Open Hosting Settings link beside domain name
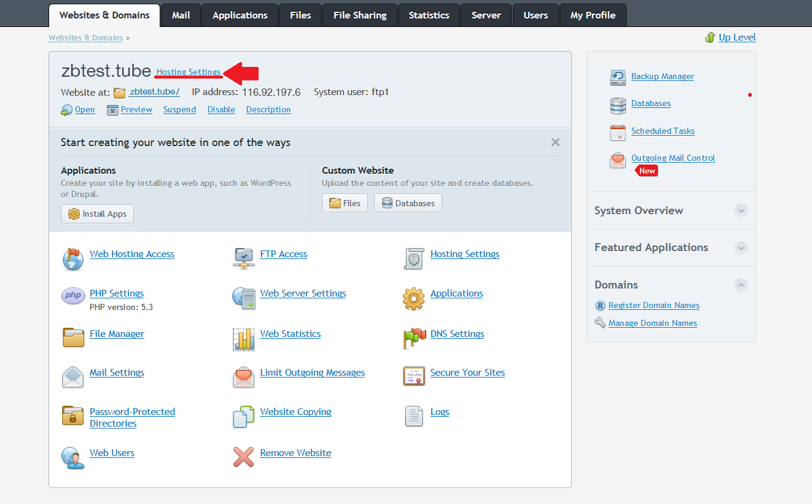This screenshot has height=504, width=812. 188,72
